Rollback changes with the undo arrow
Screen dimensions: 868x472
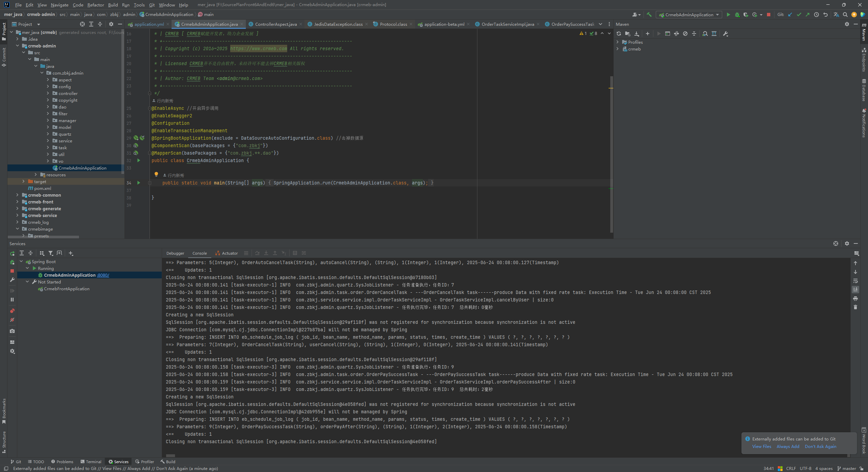(x=825, y=15)
